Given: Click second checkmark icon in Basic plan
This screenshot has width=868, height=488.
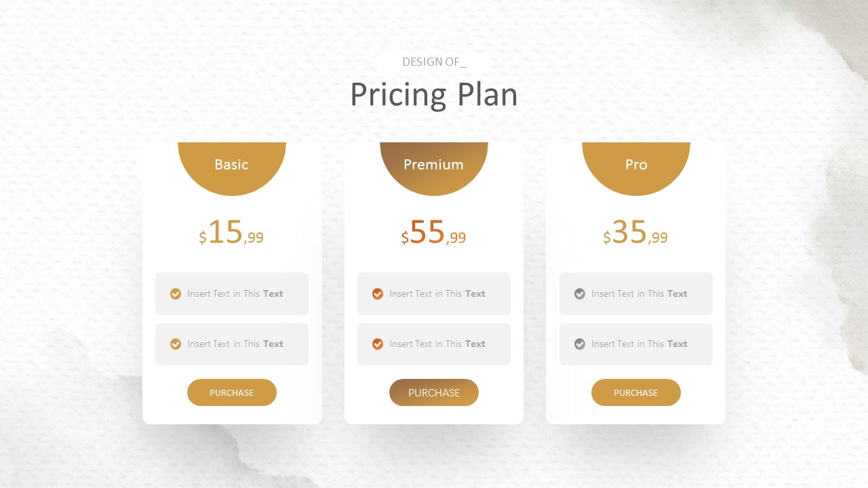Looking at the screenshot, I should click(176, 344).
